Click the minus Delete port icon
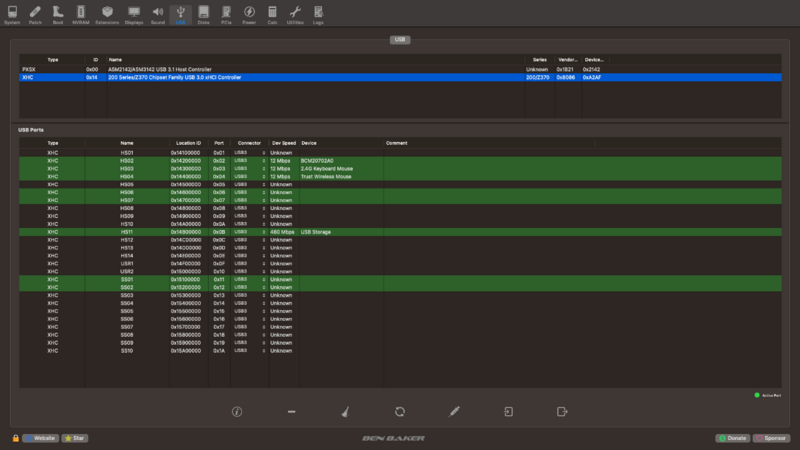This screenshot has height=450, width=800. pos(291,411)
